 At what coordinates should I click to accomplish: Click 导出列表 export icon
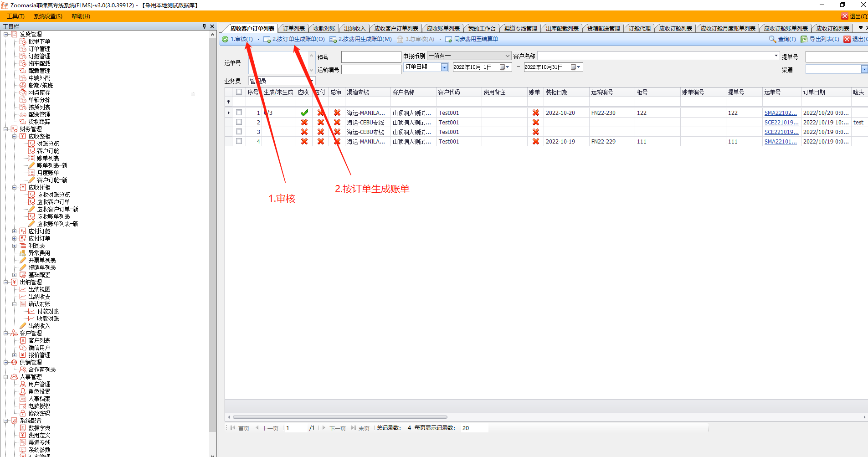click(804, 39)
